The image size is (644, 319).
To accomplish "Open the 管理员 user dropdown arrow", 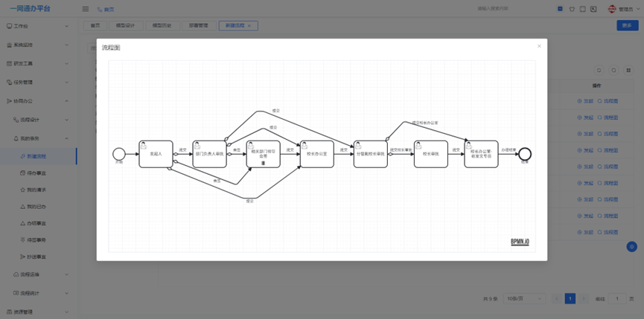I will [x=638, y=9].
